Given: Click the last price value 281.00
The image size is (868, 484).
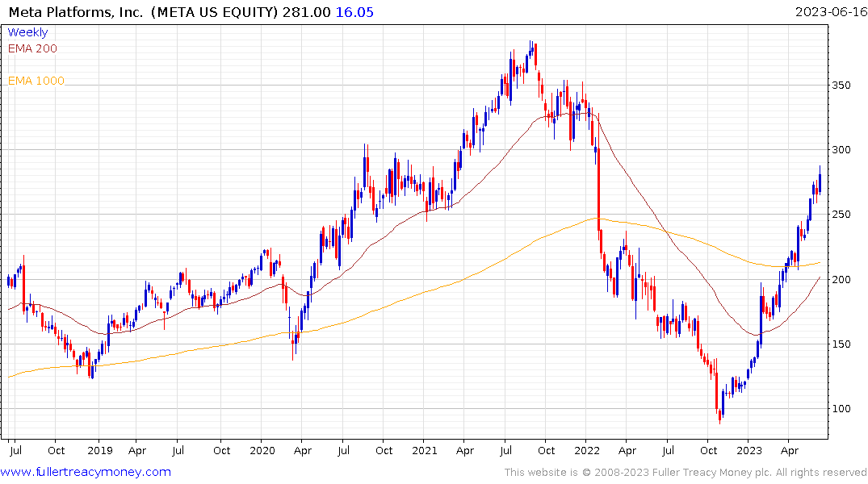Looking at the screenshot, I should [306, 12].
